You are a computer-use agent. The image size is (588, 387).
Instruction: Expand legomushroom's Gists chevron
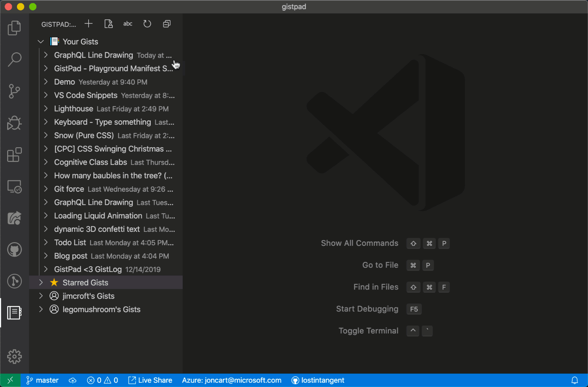(x=41, y=309)
